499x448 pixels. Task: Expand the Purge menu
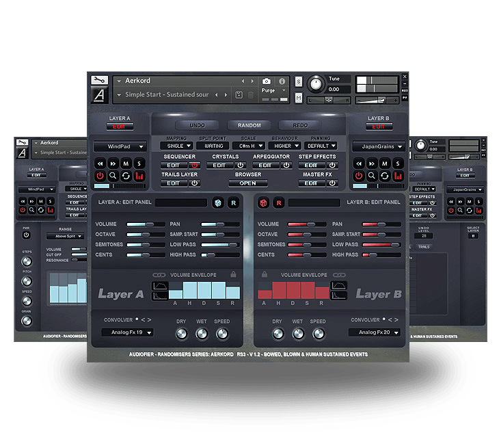[273, 90]
